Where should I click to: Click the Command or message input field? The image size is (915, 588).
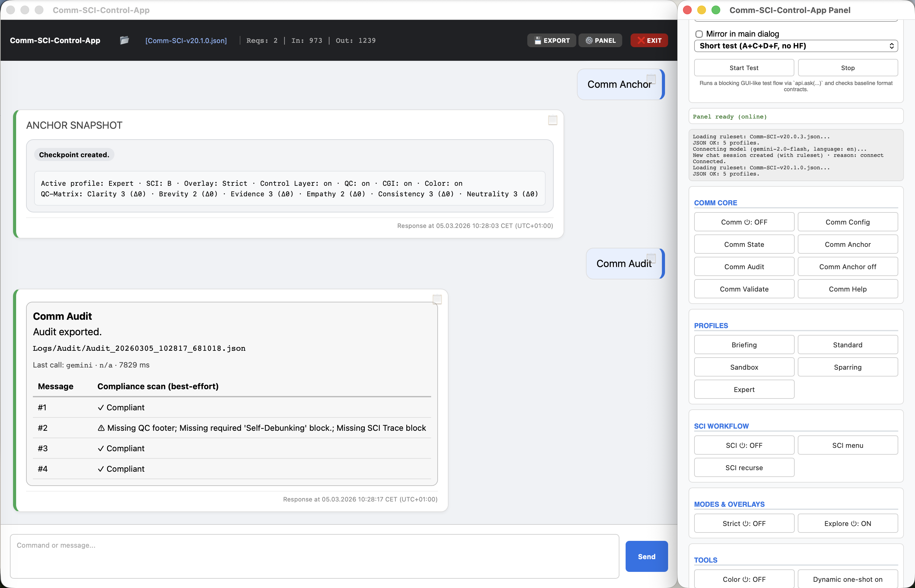pos(314,556)
